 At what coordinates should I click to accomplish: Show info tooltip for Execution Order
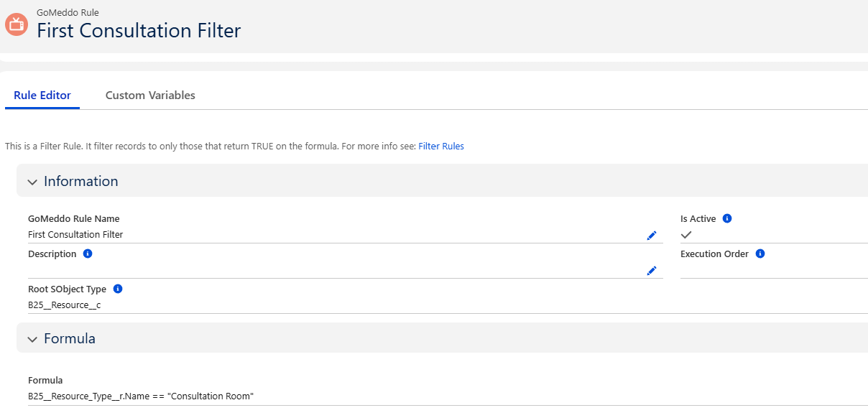click(x=760, y=254)
